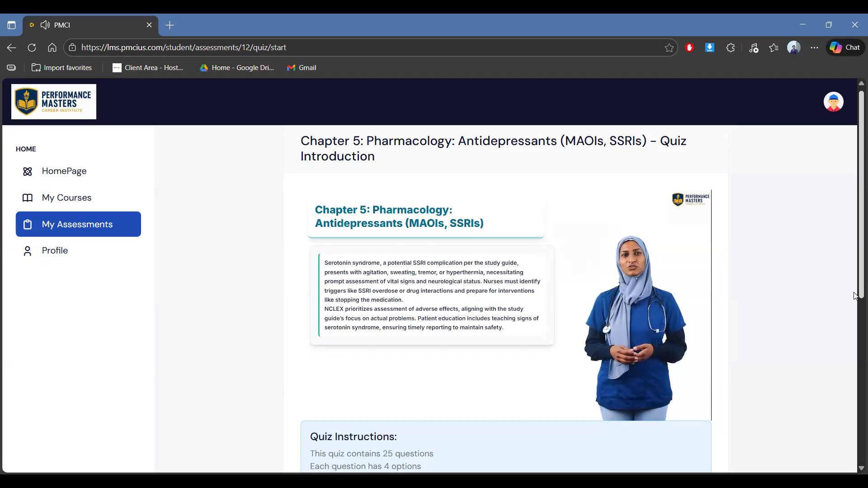Mute tab audio speaker icon

(45, 25)
